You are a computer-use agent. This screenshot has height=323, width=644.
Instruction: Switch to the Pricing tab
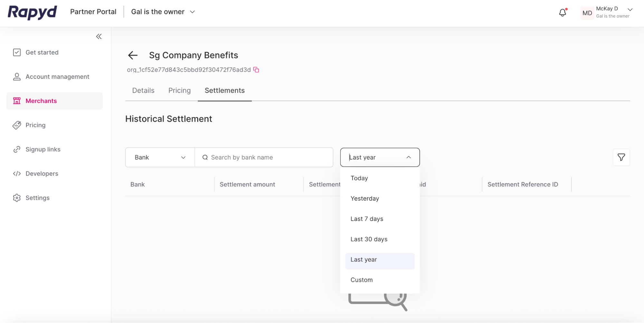[x=179, y=90]
